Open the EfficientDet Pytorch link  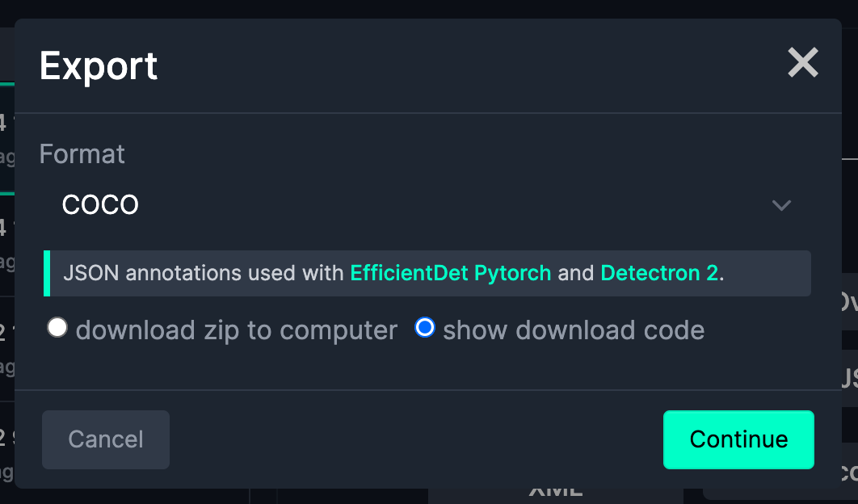tap(450, 273)
